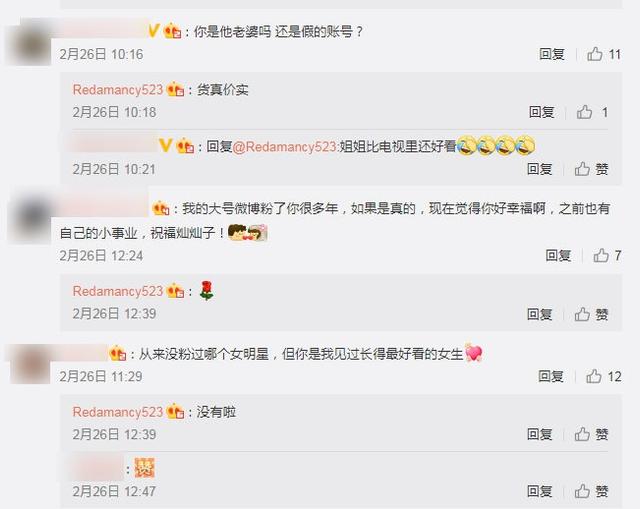Click thumbs-up on Redamancy523's 10:18 reply

pyautogui.click(x=584, y=112)
